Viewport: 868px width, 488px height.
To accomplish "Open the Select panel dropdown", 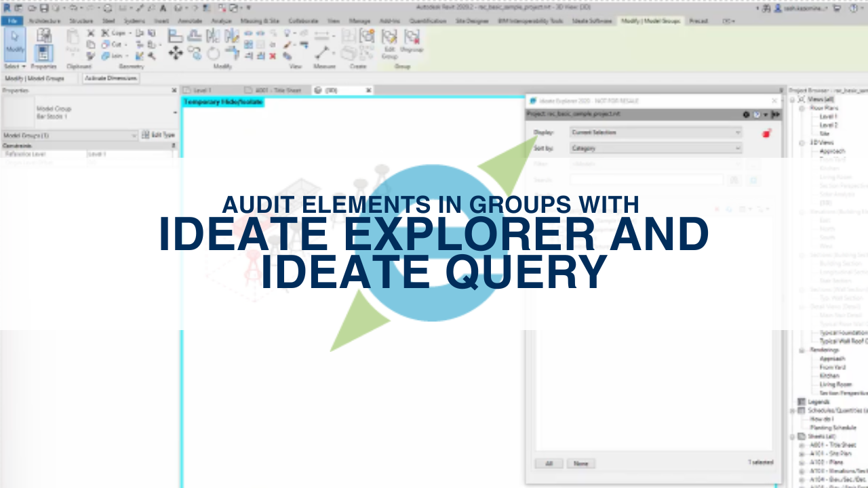I will click(x=15, y=66).
